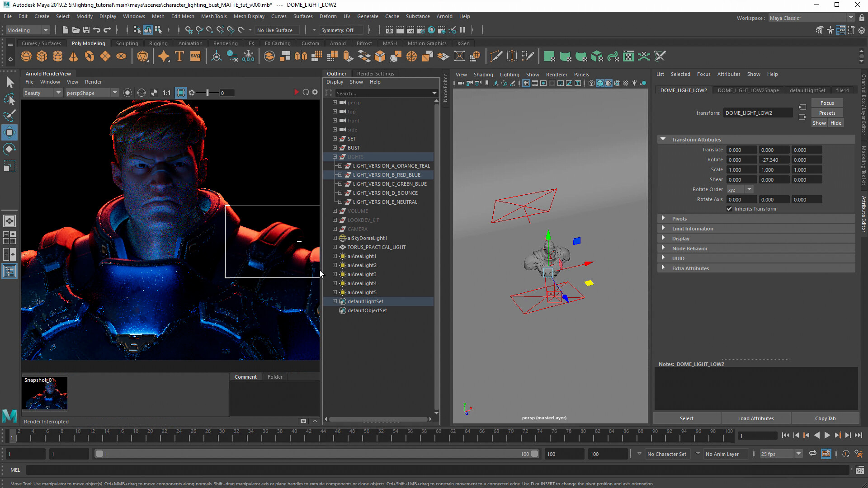This screenshot has height=488, width=868.
Task: Activate the Move tool in toolbox
Action: point(9,132)
